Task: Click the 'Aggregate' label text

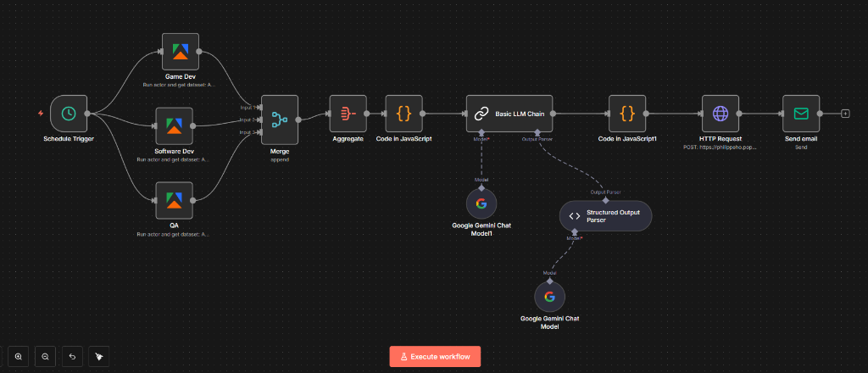Action: (348, 138)
